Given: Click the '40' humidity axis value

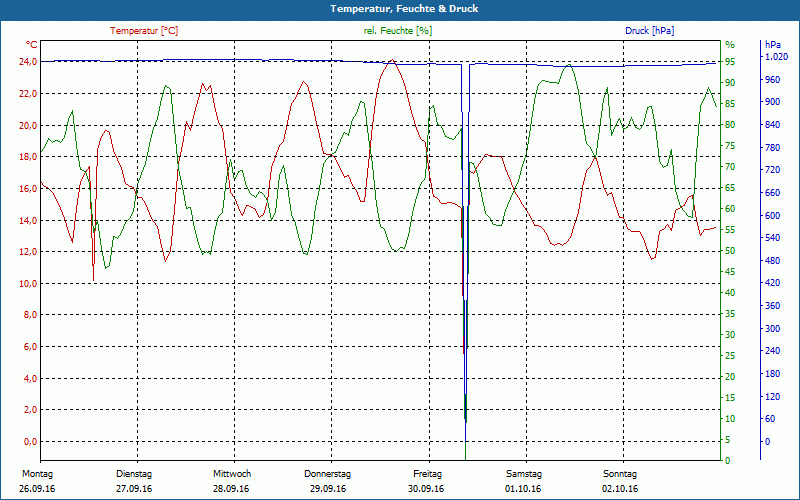Looking at the screenshot, I should point(730,293).
